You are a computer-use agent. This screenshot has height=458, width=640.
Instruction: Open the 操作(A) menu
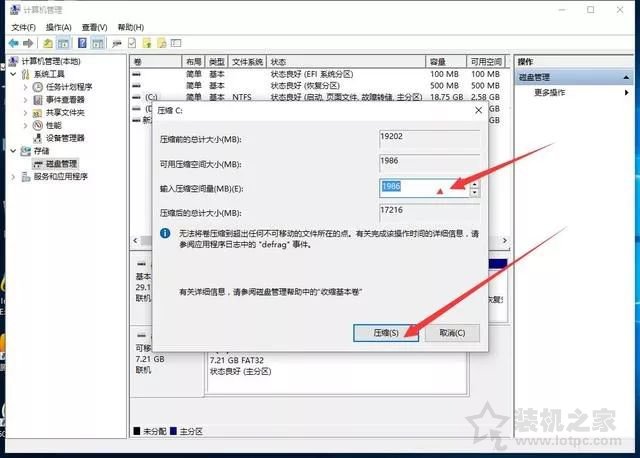coord(57,27)
